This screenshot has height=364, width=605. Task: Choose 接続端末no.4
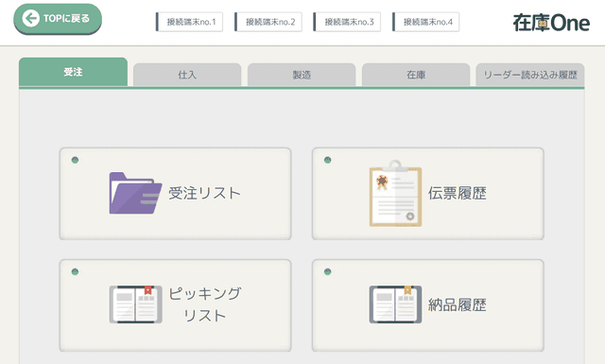click(x=425, y=22)
